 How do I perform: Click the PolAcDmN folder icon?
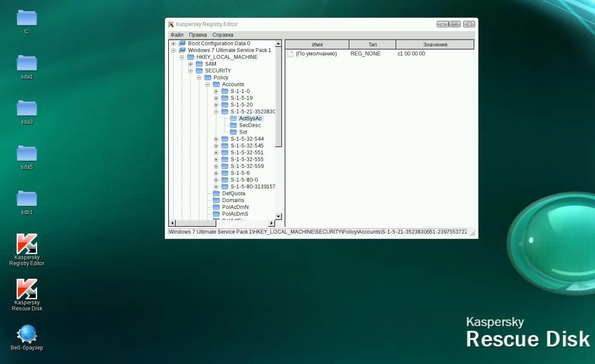[216, 207]
